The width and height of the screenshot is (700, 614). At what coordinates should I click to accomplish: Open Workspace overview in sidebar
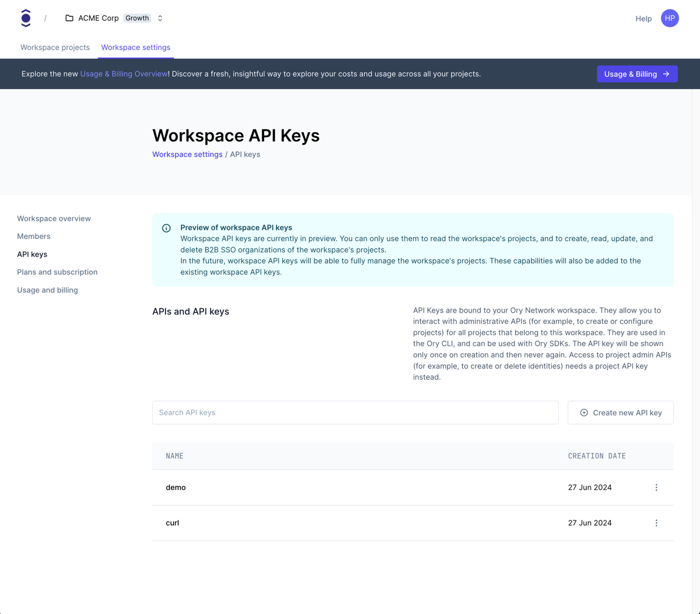(x=54, y=219)
